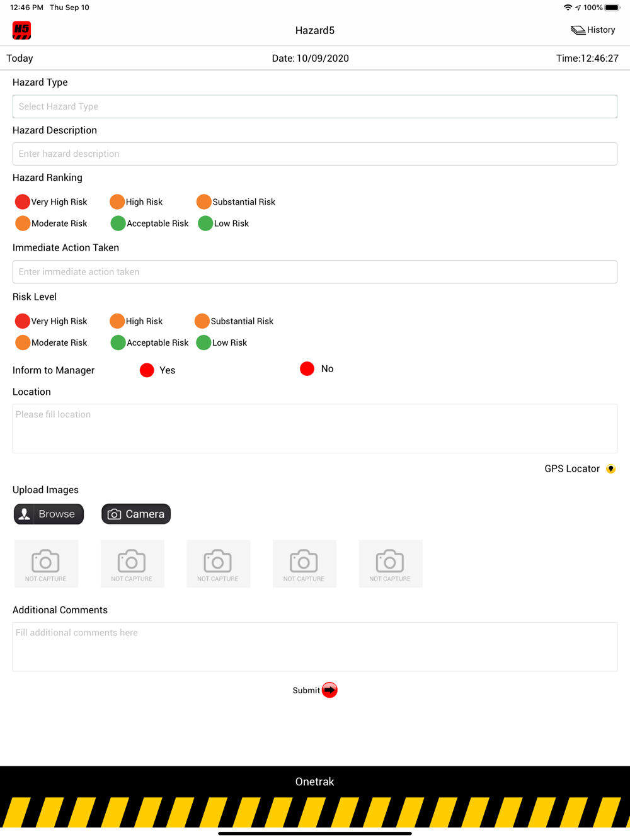Select the last NOT CAPTURE image placeholder
Screen dimensions: 630x840
391,564
